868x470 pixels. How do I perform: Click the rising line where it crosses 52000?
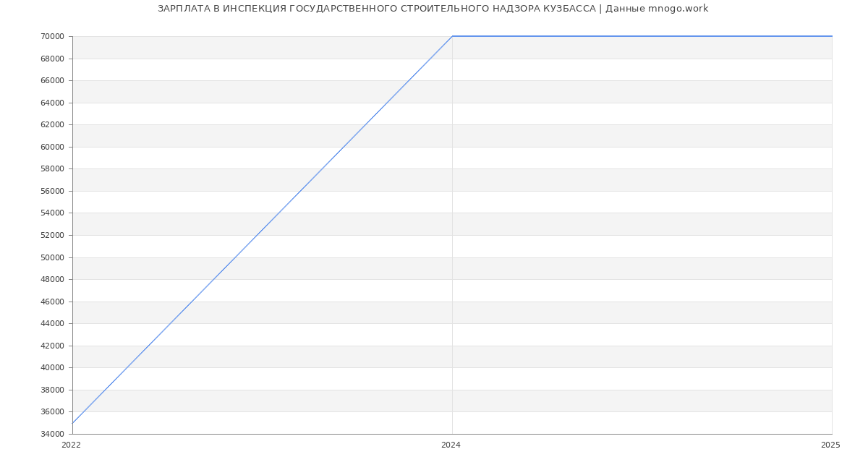tap(257, 235)
